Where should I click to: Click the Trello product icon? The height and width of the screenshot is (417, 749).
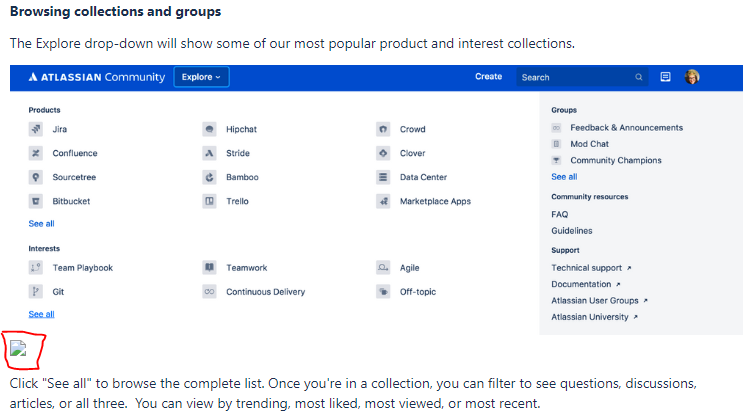[x=209, y=201]
